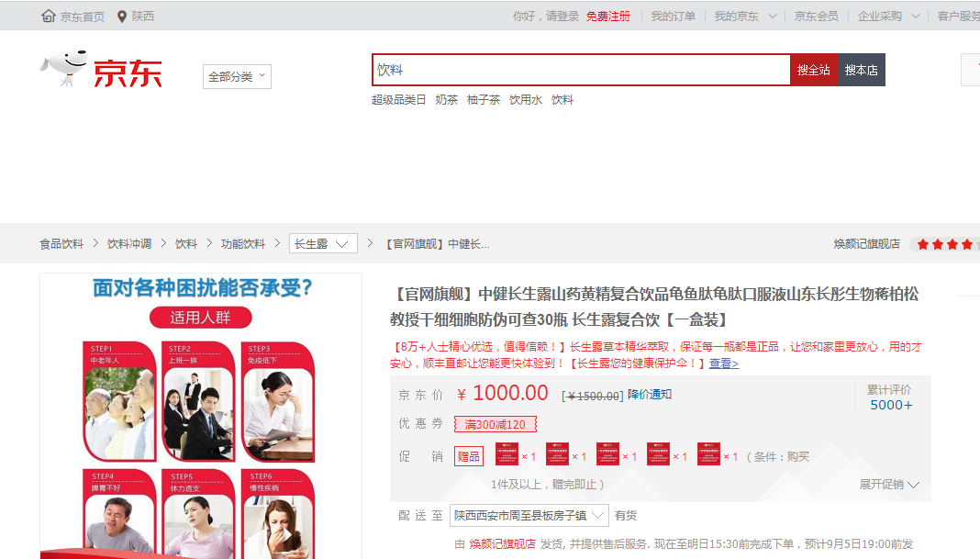
Task: Click the second gift product thumbnail
Action: coord(558,454)
